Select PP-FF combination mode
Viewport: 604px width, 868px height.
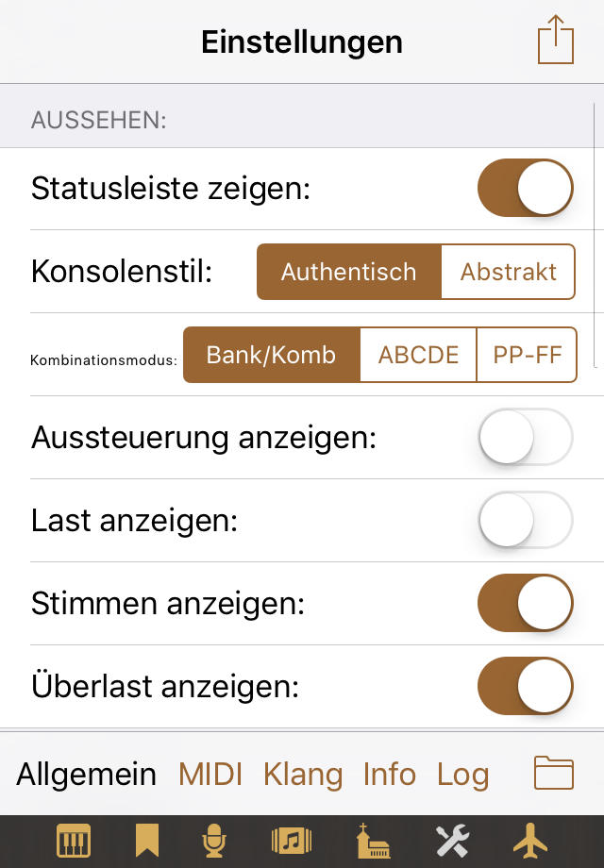coord(527,355)
